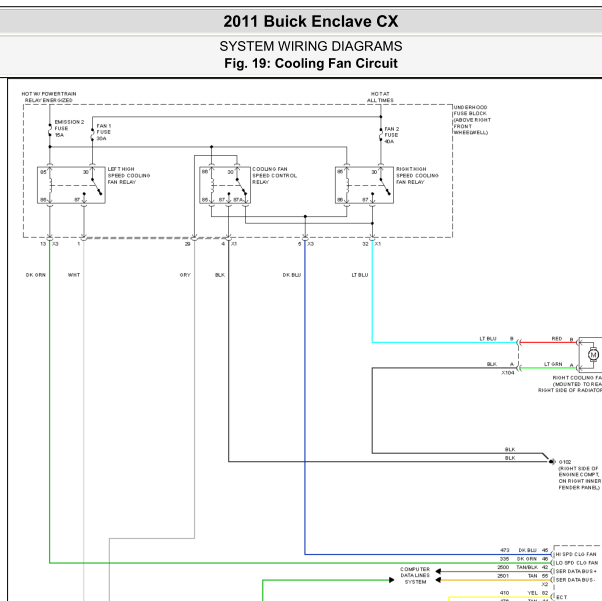Click the fan motor 'M' symbol

coord(593,355)
